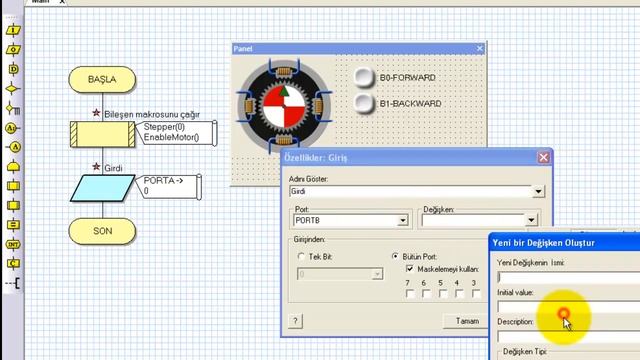Viewport: 640px width, 360px height.
Task: Choose the Jump point arrow-A icon
Action: click(x=13, y=147)
